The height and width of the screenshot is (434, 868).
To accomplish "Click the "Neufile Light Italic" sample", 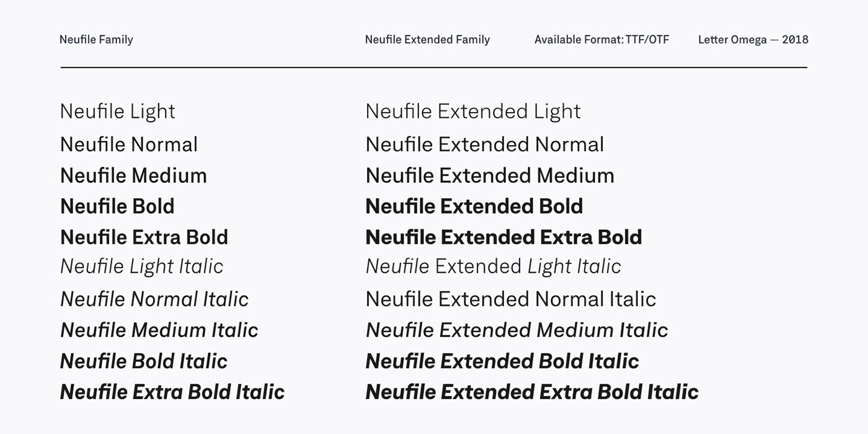I will coord(141,267).
